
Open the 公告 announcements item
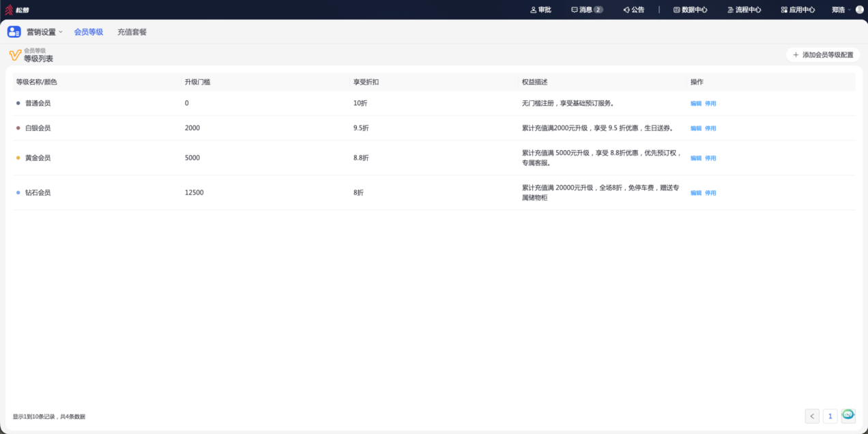[x=633, y=10]
